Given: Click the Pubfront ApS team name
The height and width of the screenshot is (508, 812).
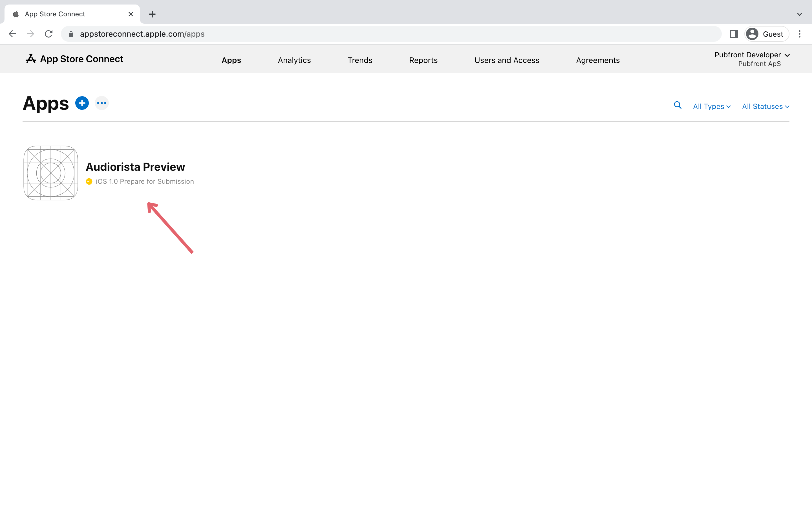Looking at the screenshot, I should click(759, 64).
